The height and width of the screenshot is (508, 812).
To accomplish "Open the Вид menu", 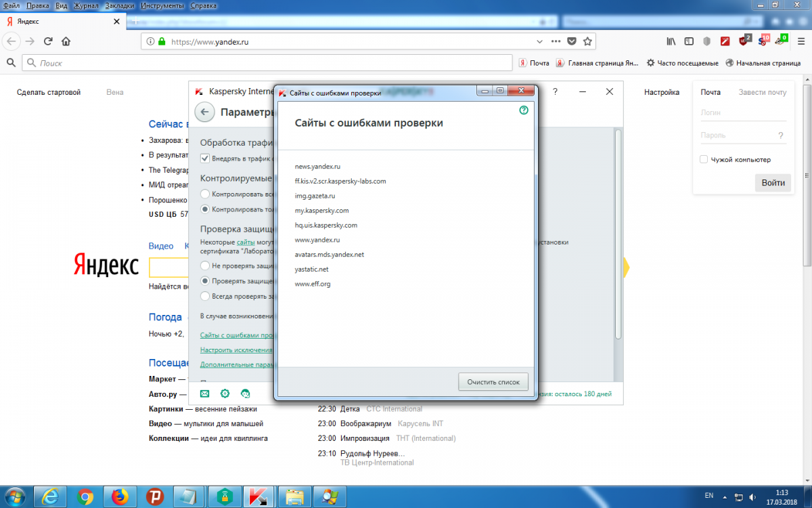I will (61, 5).
